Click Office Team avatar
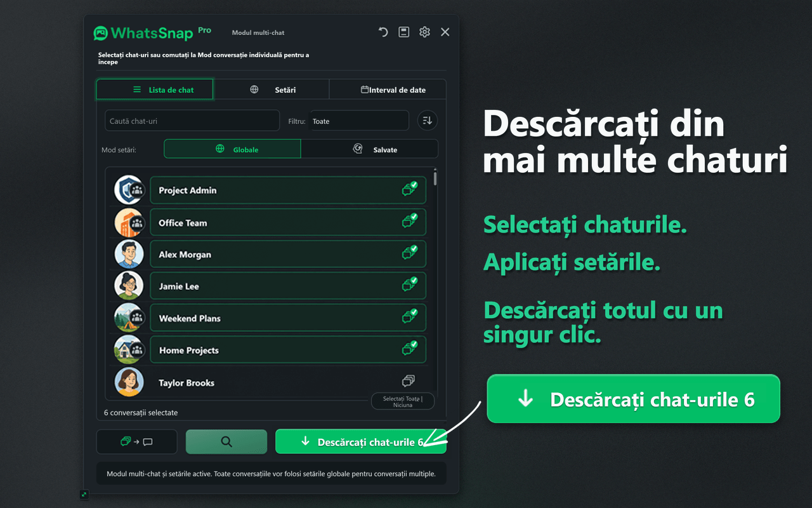This screenshot has height=508, width=812. point(129,222)
